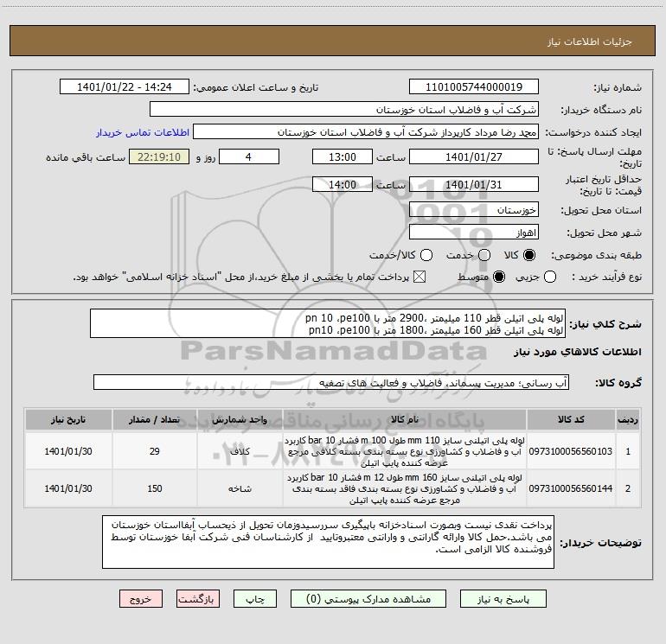Select the کالا radio button

[529, 255]
